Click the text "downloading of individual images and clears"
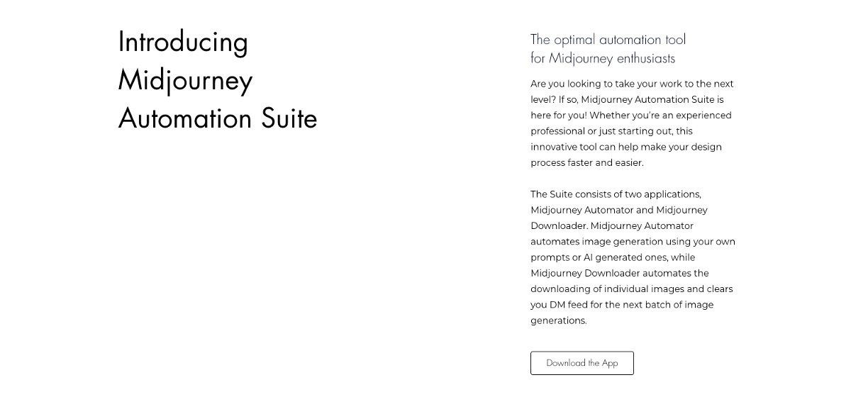This screenshot has height=397, width=868. click(x=631, y=289)
